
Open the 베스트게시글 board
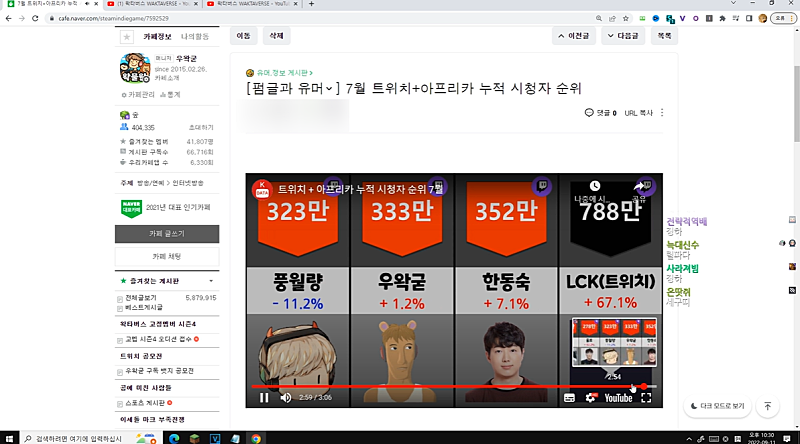click(144, 307)
